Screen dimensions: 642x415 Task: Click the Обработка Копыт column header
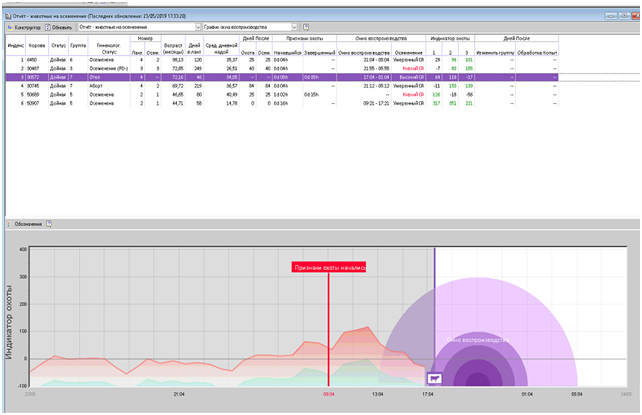click(537, 53)
